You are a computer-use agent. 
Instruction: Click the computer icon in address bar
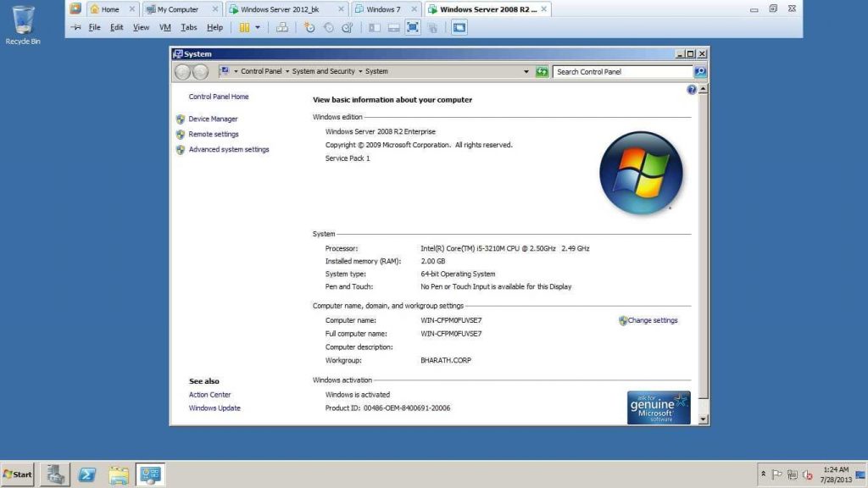224,71
